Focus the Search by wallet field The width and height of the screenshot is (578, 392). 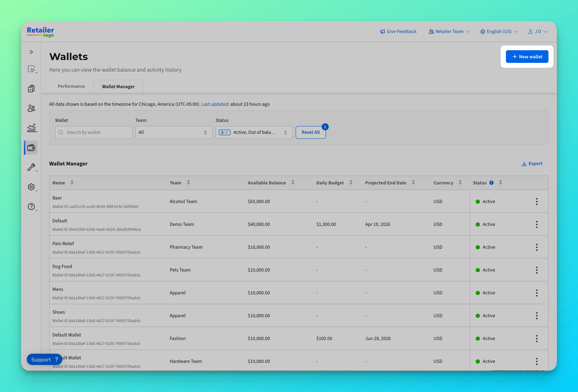94,132
